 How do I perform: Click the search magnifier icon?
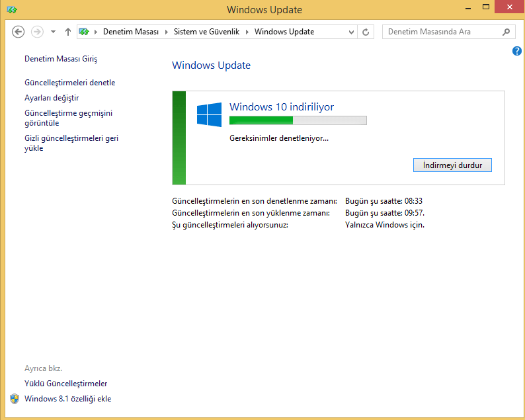506,32
